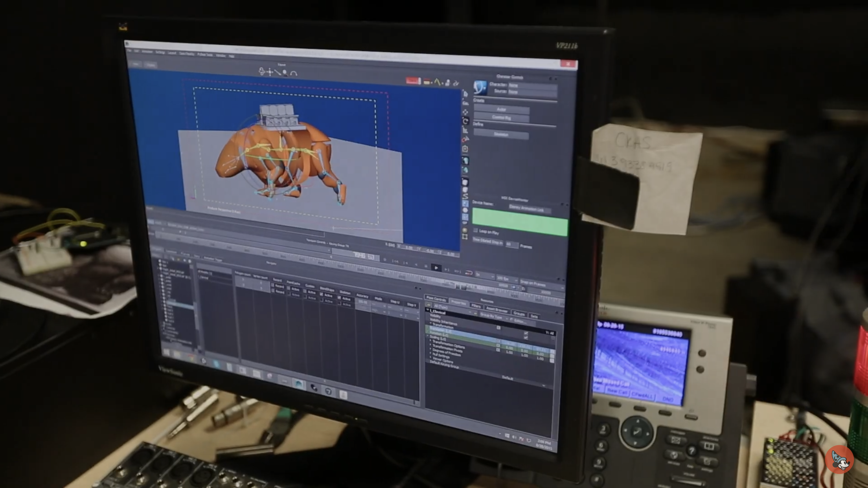Select the Dolly camera tool
This screenshot has width=868, height=488.
pyautogui.click(x=278, y=72)
